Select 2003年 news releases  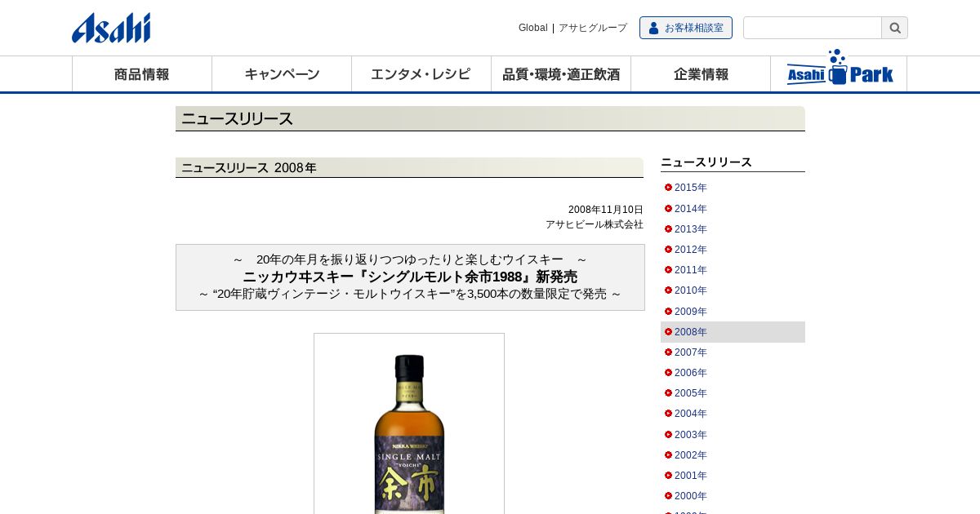tap(691, 435)
